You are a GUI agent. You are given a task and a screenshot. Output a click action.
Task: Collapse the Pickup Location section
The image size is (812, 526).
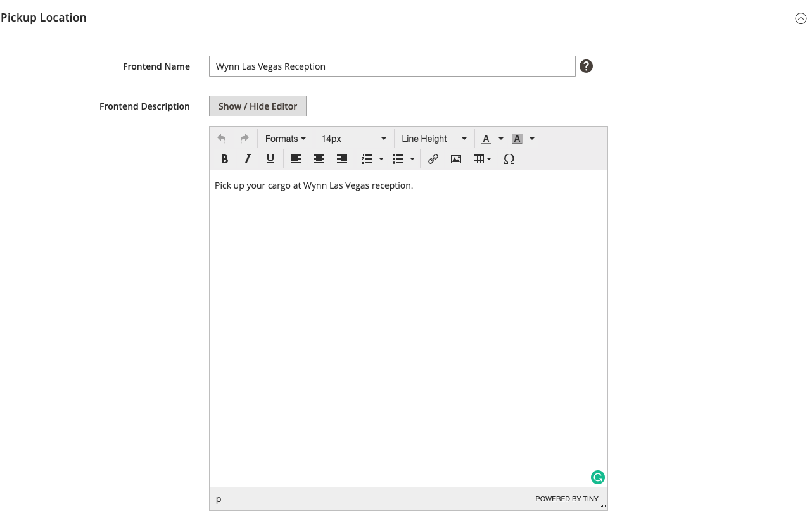tap(801, 18)
